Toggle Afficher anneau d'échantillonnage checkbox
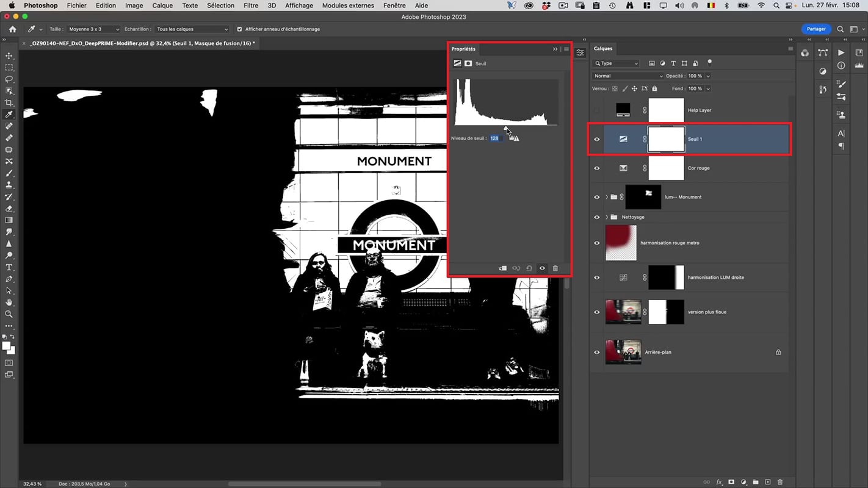 pos(239,29)
